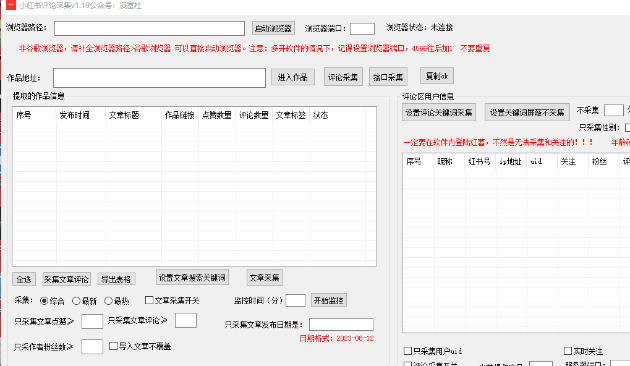Click the 作品地址 work address input box
The image size is (630, 366).
[160, 78]
